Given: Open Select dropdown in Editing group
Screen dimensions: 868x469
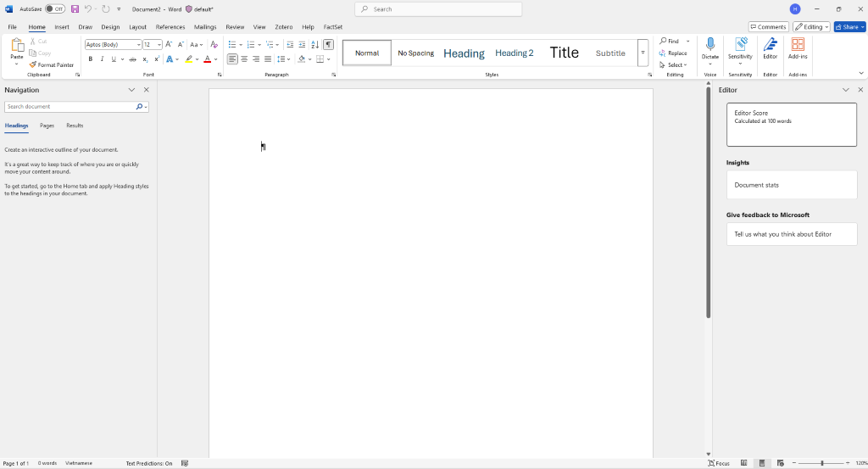Looking at the screenshot, I should [x=673, y=64].
